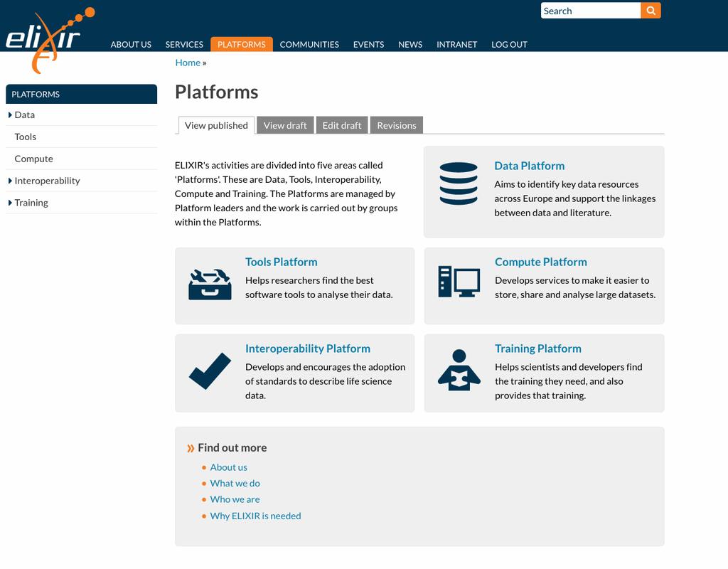This screenshot has width=728, height=569.
Task: Open the Intranet menu item
Action: point(457,45)
